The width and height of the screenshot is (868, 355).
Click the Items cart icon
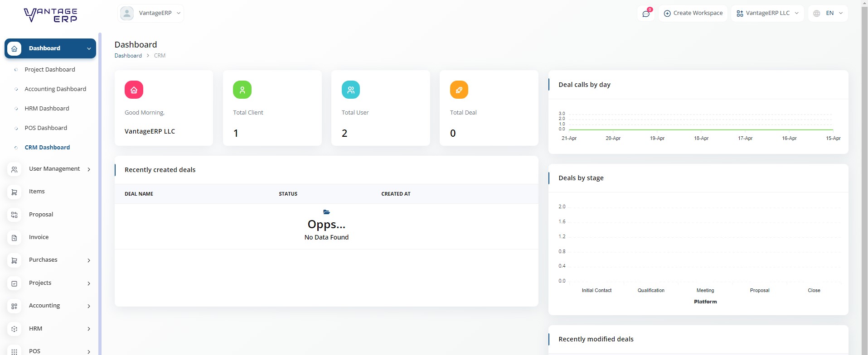click(15, 192)
